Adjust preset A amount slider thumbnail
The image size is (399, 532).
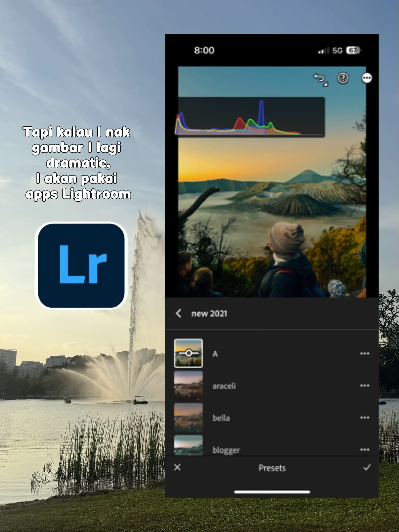click(x=188, y=353)
